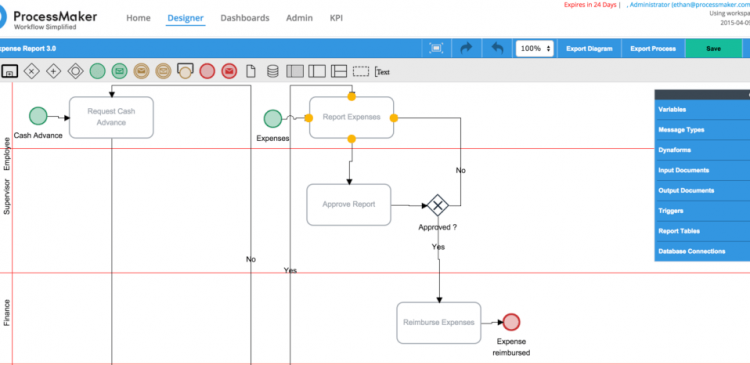The image size is (750, 365).
Task: Click right orange handle of Report Expenses
Action: click(x=394, y=118)
